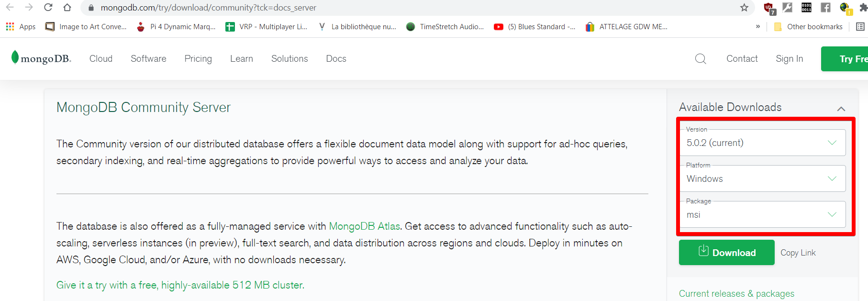868x301 pixels.
Task: Follow the MongoDB Atlas link
Action: pos(364,226)
